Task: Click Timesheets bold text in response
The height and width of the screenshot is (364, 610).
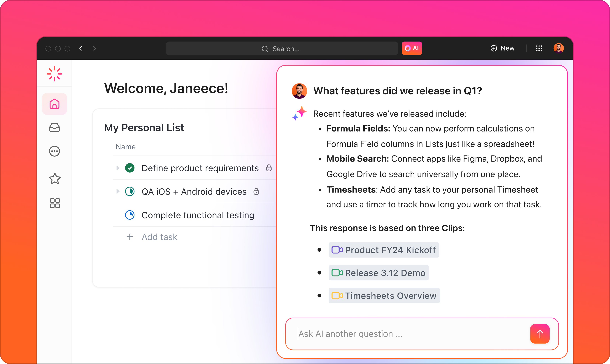Action: coord(351,190)
